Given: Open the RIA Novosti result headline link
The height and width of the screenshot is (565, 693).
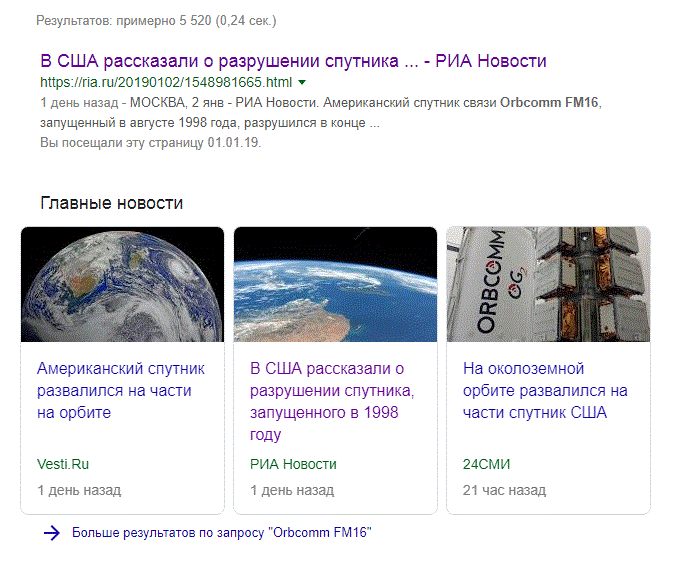Looking at the screenshot, I should tap(293, 61).
